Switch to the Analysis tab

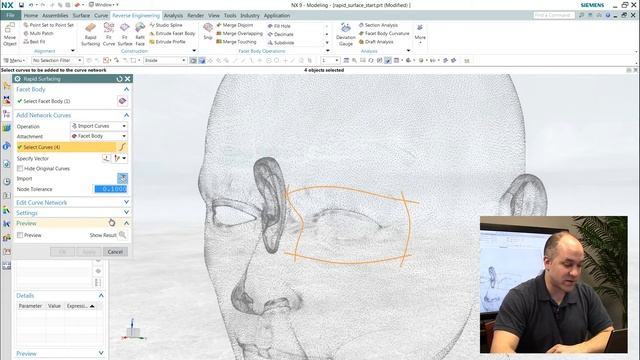[173, 16]
